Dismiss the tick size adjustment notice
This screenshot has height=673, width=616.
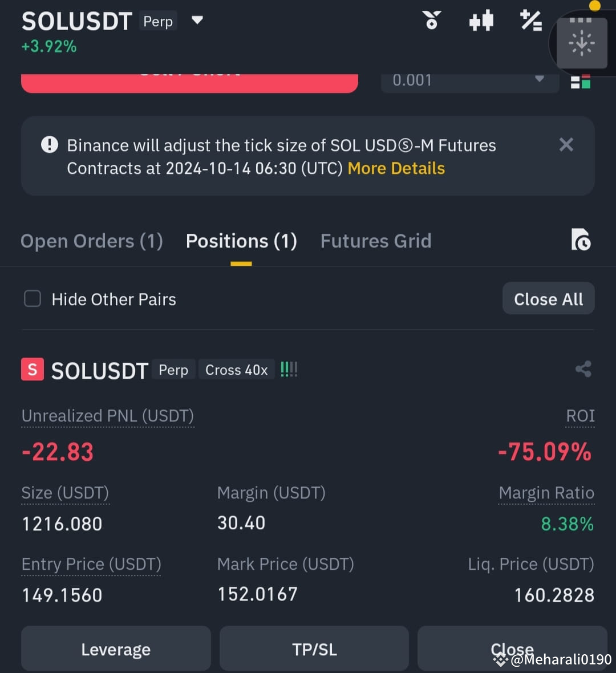(x=566, y=145)
